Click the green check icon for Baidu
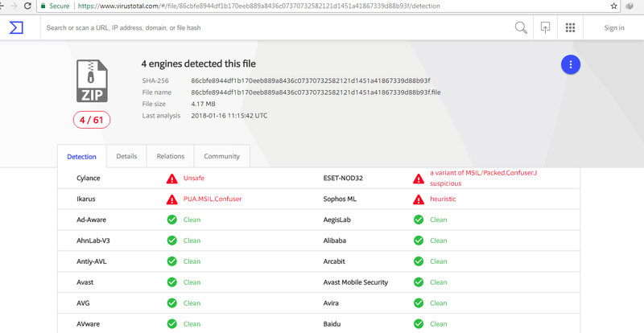Viewport: 644px width, 333px height. [x=419, y=323]
